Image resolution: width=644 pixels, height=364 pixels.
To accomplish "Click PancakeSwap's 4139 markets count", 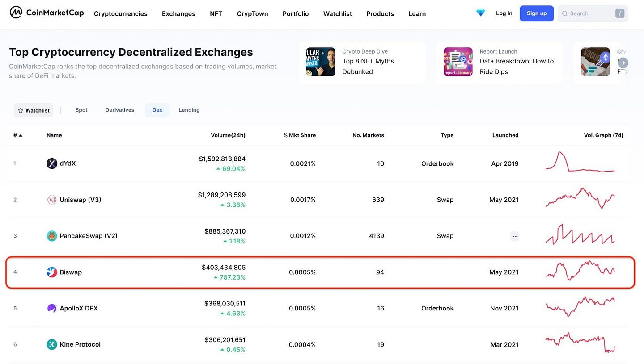I will (x=376, y=236).
